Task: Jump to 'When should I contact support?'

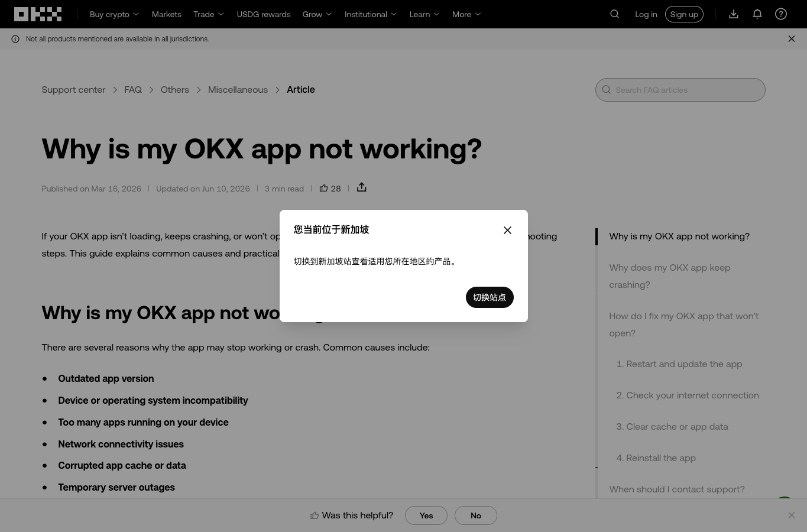Action: [x=677, y=489]
